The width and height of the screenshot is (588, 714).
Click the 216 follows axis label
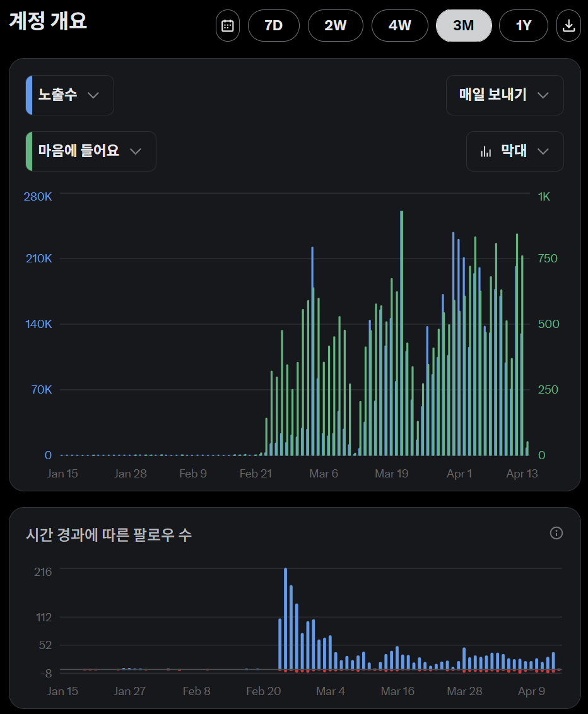(43, 572)
